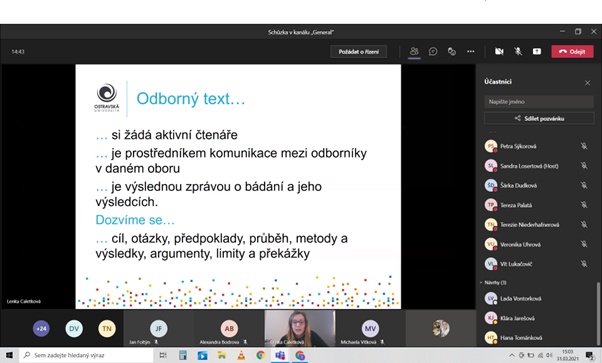Image resolution: width=602 pixels, height=363 pixels.
Task: Open Microsoft Teams icon in taskbar
Action: 280,355
